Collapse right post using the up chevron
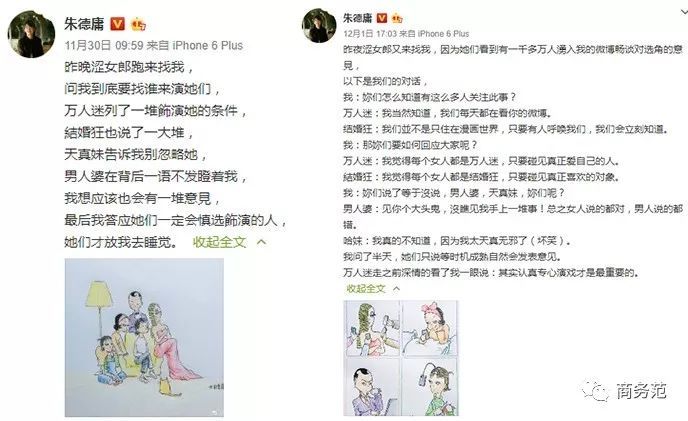This screenshot has height=421, width=688. [396, 288]
